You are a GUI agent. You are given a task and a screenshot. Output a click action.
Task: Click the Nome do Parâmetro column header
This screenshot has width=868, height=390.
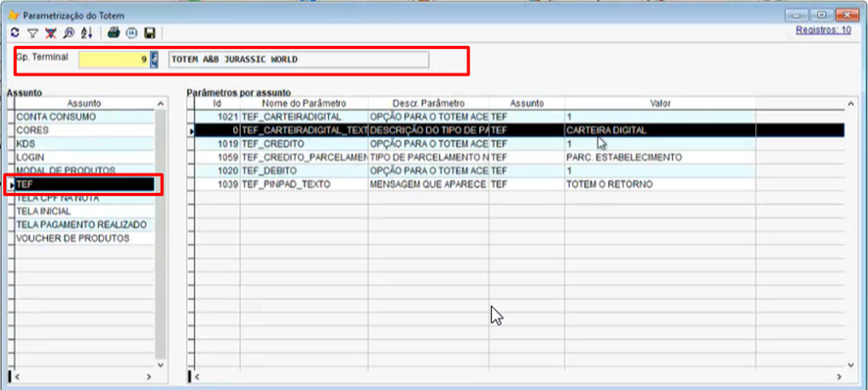pos(304,104)
